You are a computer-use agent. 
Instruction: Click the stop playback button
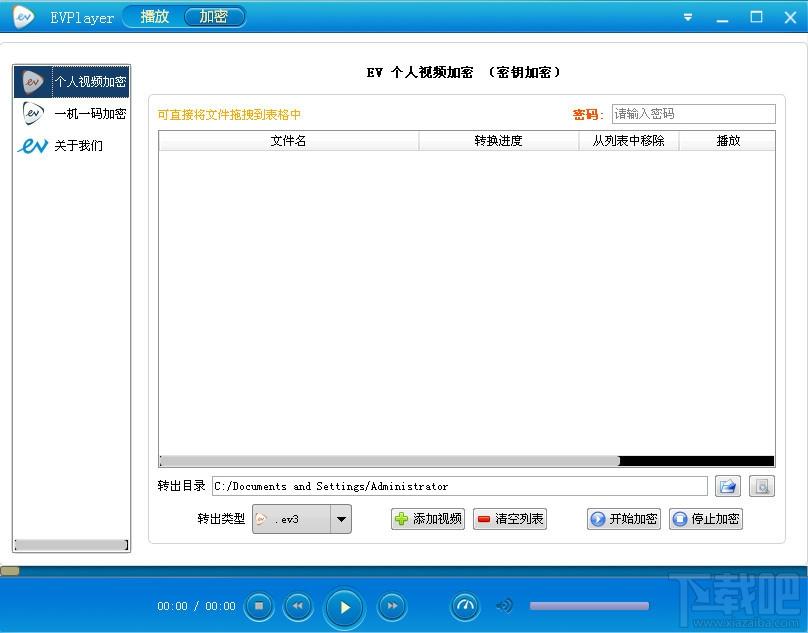pos(259,606)
